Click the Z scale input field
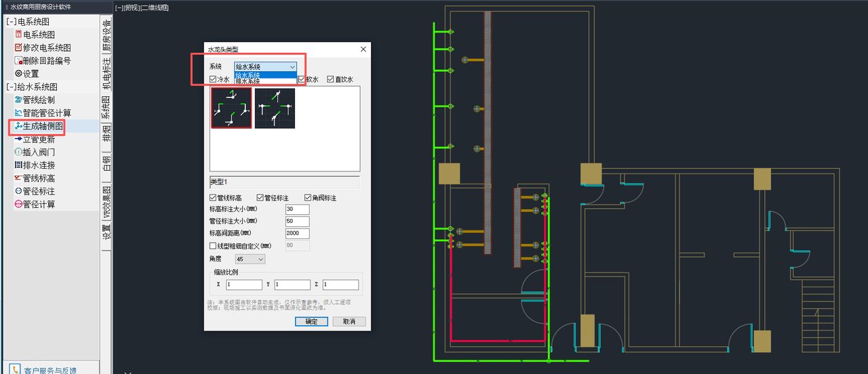 [340, 285]
